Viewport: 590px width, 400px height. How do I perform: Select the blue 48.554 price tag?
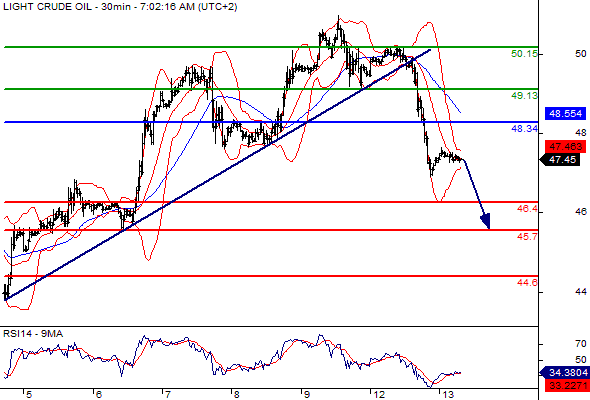pos(566,114)
